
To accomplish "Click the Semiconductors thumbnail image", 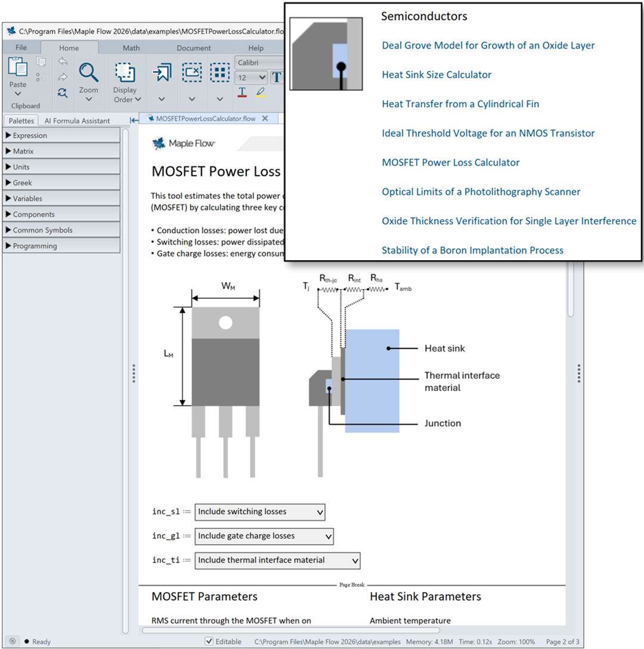I will [x=326, y=54].
